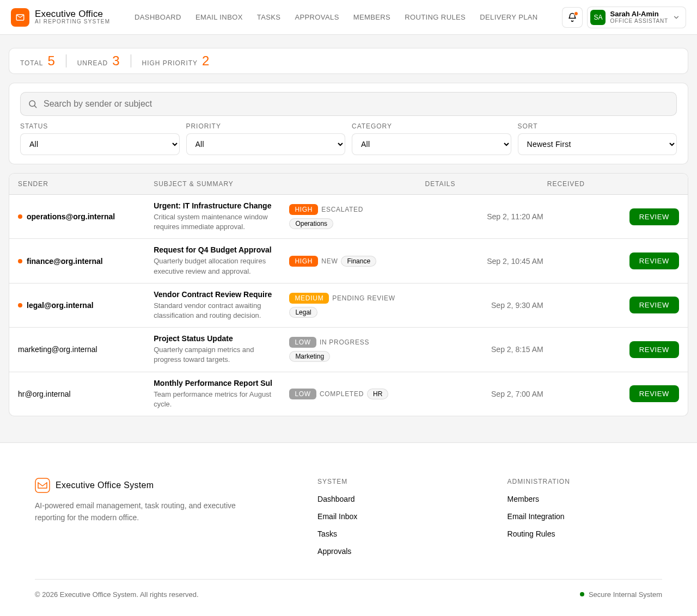Open the Priority filter dropdown
The height and width of the screenshot is (616, 697).
pyautogui.click(x=266, y=144)
